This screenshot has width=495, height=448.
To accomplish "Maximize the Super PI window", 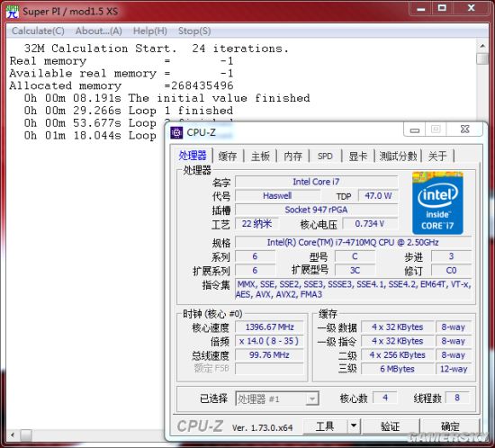I will pyautogui.click(x=442, y=7).
